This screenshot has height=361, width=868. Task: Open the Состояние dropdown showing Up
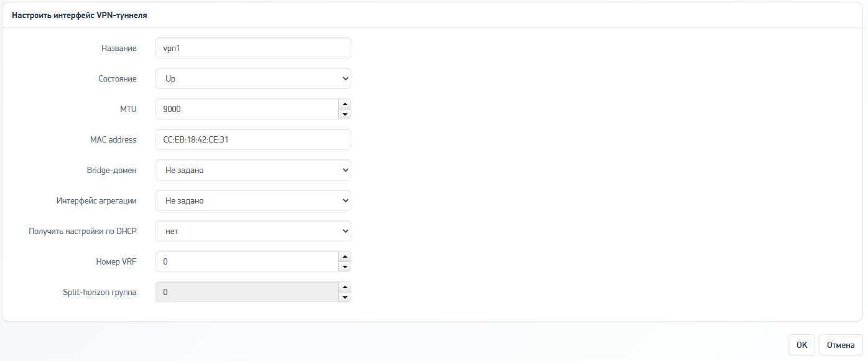click(x=253, y=78)
